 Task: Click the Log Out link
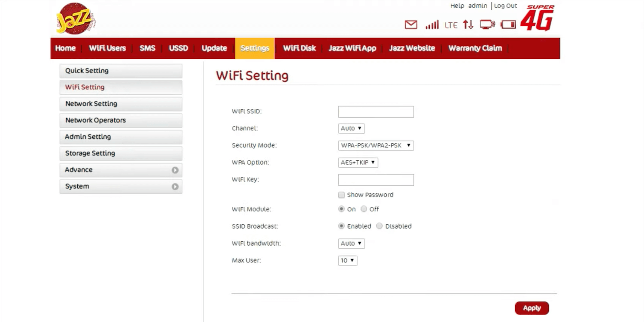[505, 6]
